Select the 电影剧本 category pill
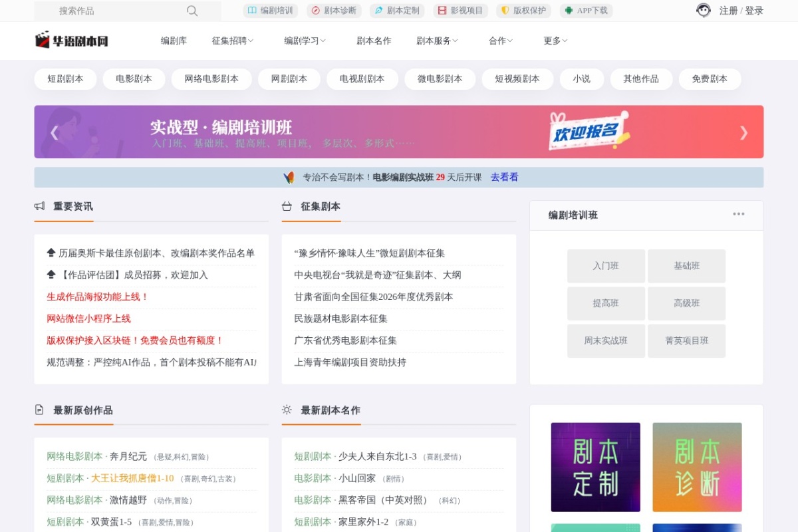 pyautogui.click(x=134, y=79)
